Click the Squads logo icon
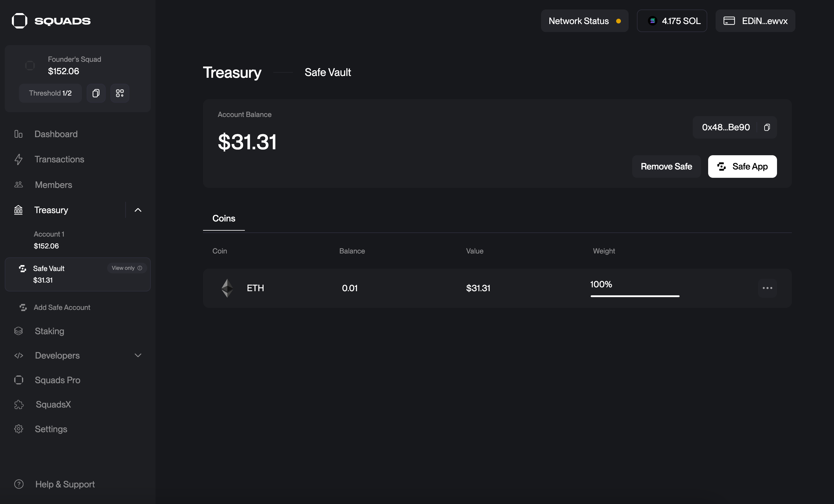 click(x=19, y=21)
